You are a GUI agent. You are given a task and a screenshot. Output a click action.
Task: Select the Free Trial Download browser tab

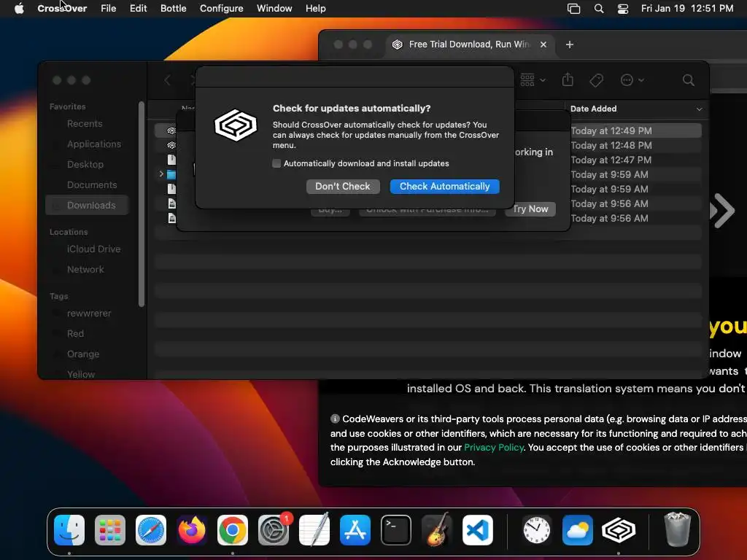pos(469,44)
